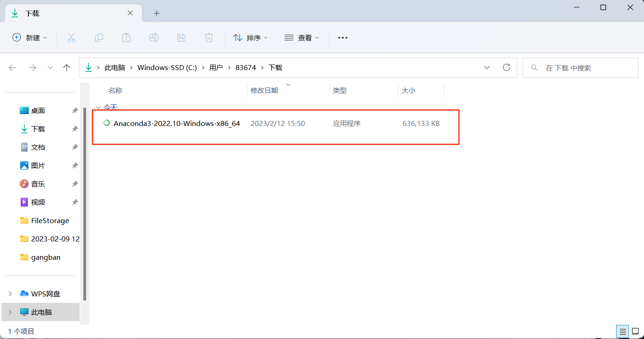This screenshot has height=339, width=644.
Task: Expand the address bar history dropdown
Action: click(x=487, y=67)
